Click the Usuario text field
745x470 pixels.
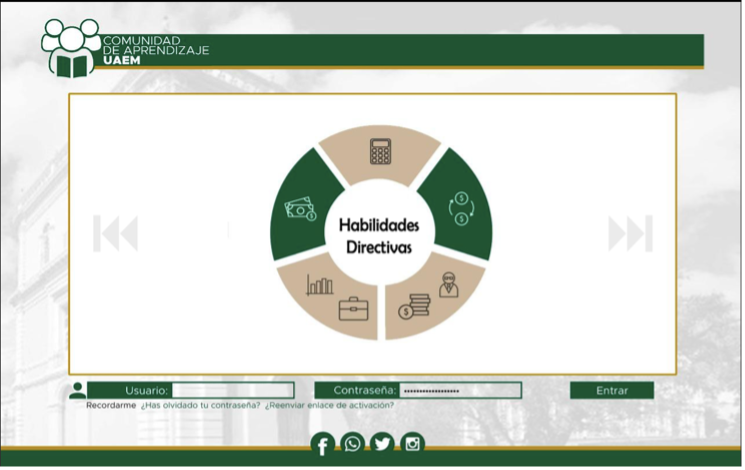tap(232, 390)
